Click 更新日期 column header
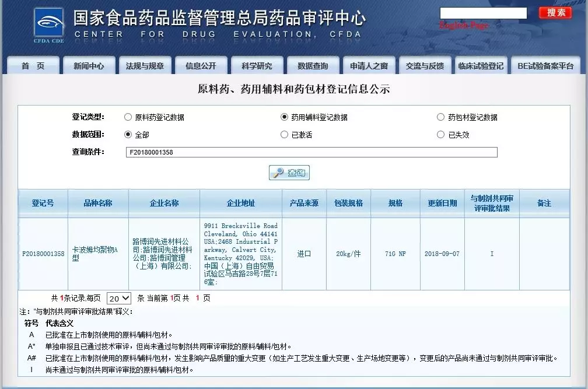588x389 pixels. tap(443, 203)
